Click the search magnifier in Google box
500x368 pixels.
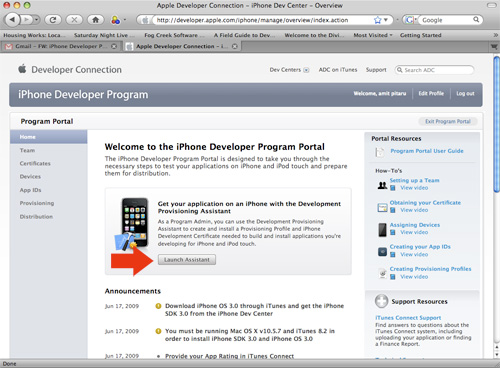476,20
